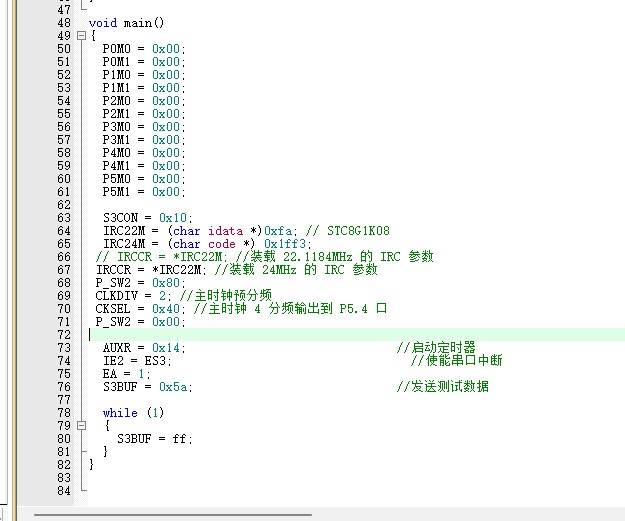This screenshot has height=521, width=625.
Task: Click 'while (1)' on line 78
Action: click(x=133, y=413)
